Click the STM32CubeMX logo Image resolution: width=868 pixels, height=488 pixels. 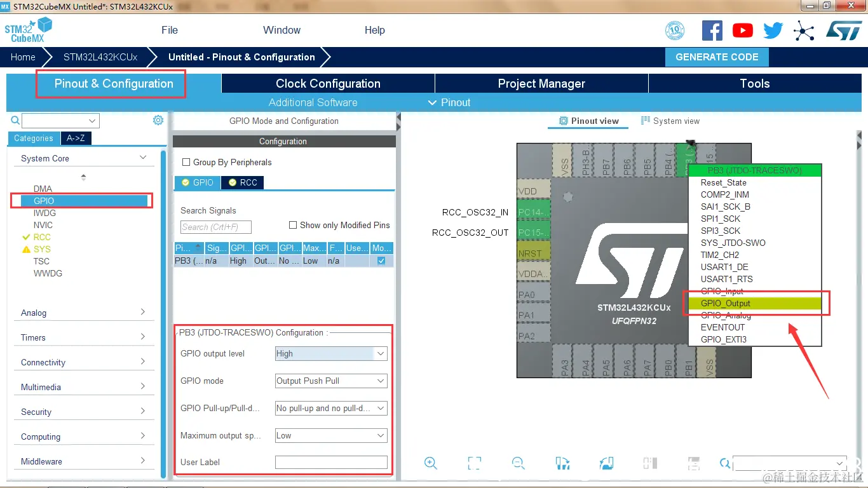tap(28, 30)
